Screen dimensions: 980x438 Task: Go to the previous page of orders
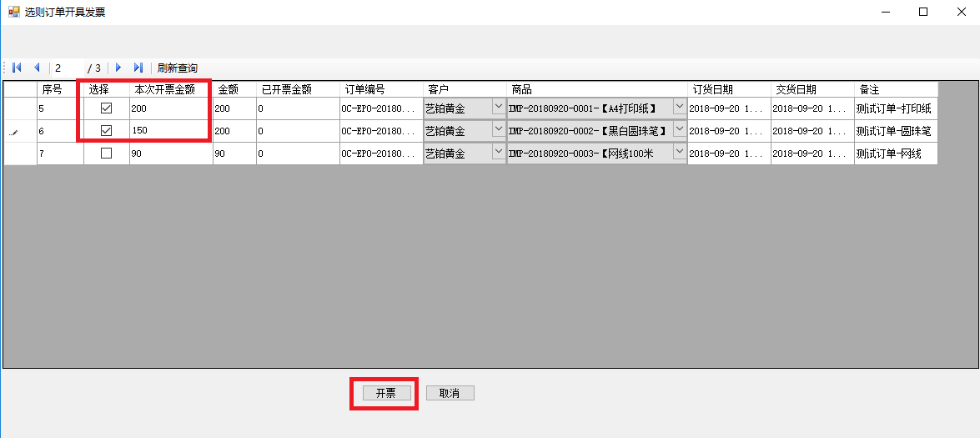coord(36,68)
